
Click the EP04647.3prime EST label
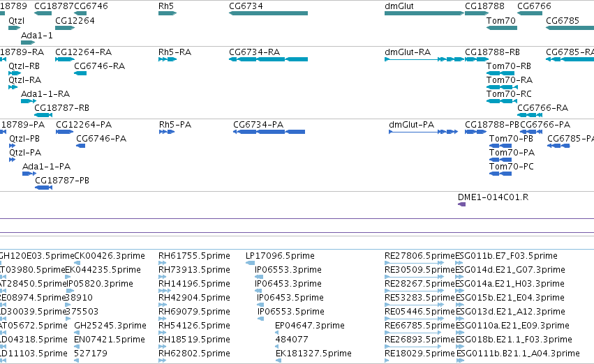pyautogui.click(x=310, y=326)
